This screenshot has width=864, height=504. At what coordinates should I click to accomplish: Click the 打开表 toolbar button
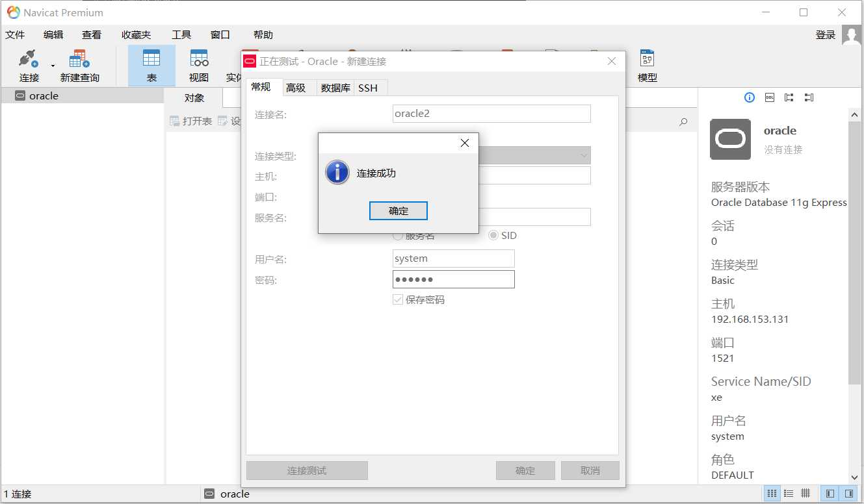(191, 121)
